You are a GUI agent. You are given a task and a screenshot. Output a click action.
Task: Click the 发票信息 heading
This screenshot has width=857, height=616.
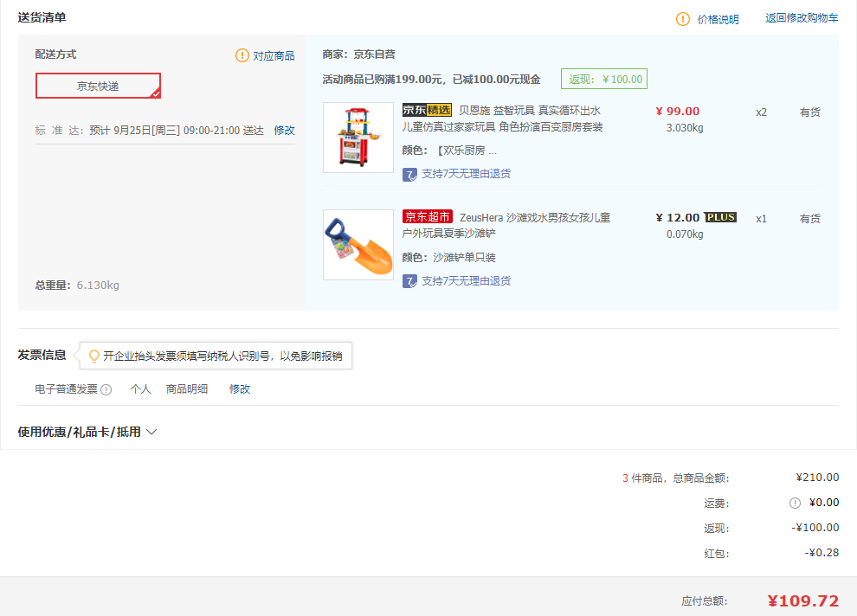(42, 355)
